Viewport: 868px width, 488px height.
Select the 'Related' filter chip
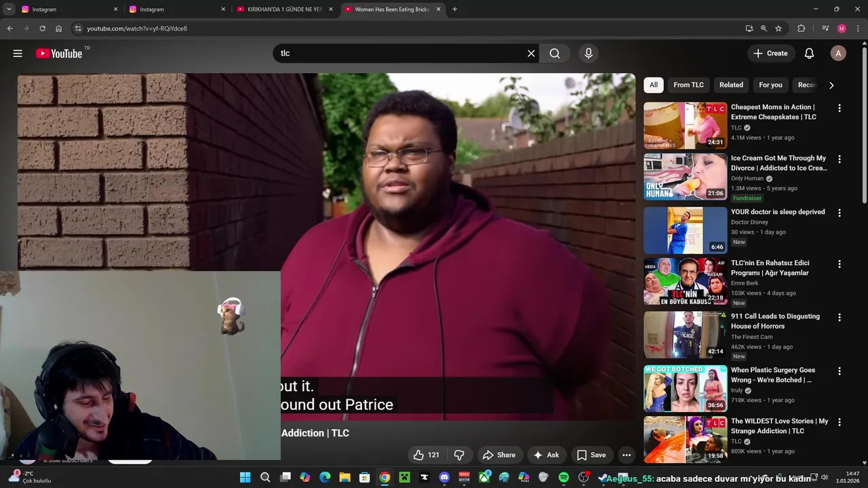pyautogui.click(x=731, y=85)
